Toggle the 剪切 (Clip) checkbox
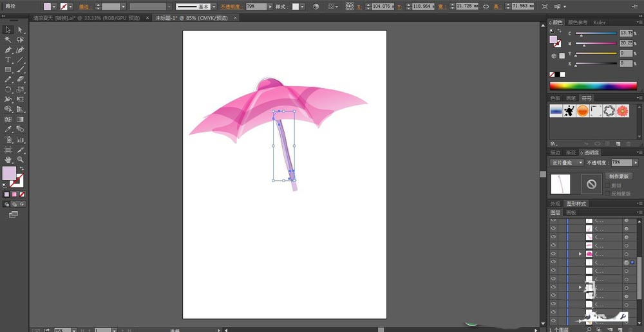The width and height of the screenshot is (644, 332). (x=609, y=185)
